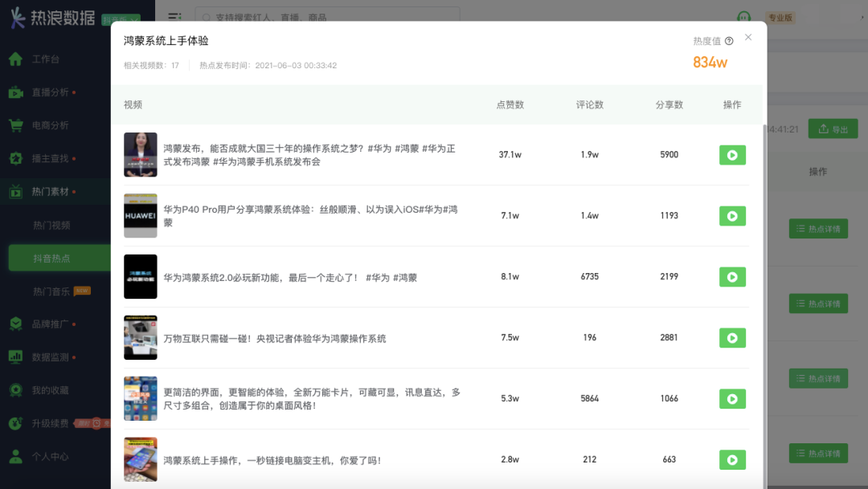Click the 834w heat value

[x=710, y=63]
